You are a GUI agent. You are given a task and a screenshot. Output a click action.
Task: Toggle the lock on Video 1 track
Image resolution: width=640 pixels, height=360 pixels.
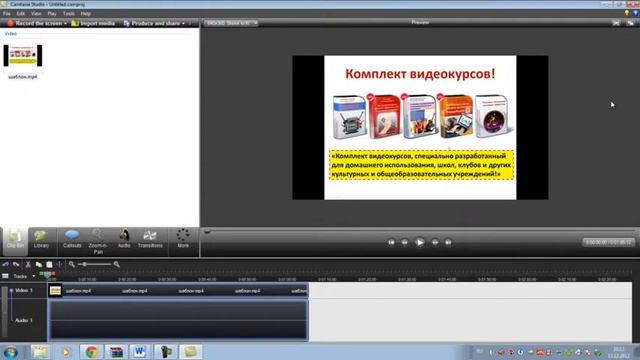pos(11,291)
